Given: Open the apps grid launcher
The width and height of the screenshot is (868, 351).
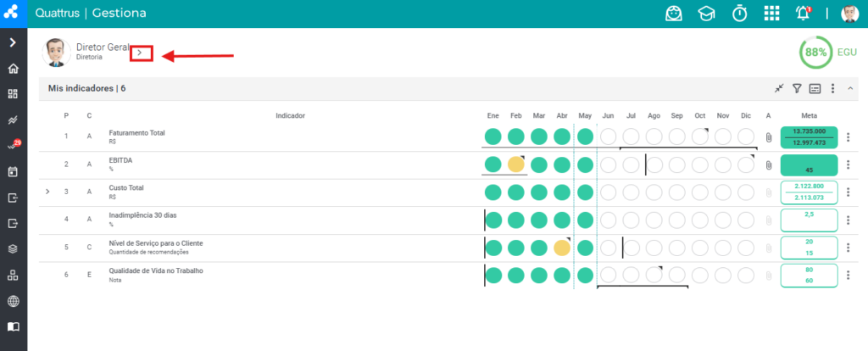Looking at the screenshot, I should click(771, 14).
